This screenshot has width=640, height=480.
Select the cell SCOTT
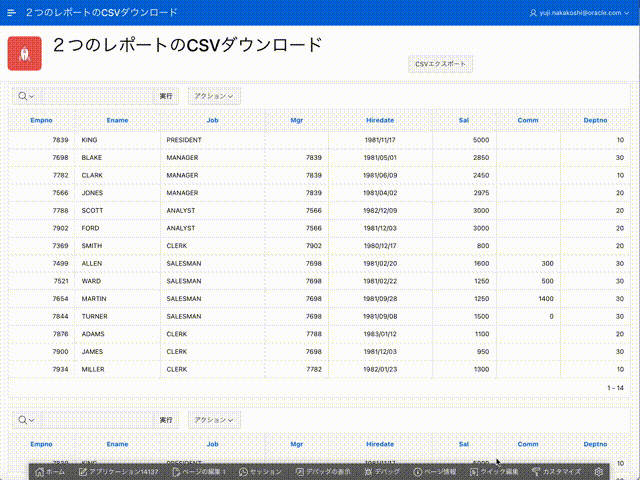coord(92,211)
